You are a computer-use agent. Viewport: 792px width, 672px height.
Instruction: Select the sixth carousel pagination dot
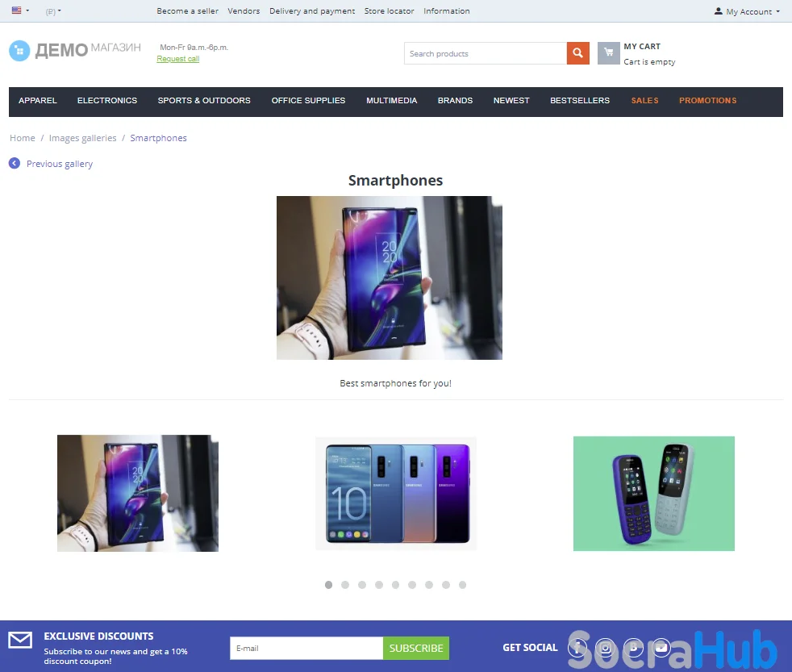coord(412,585)
